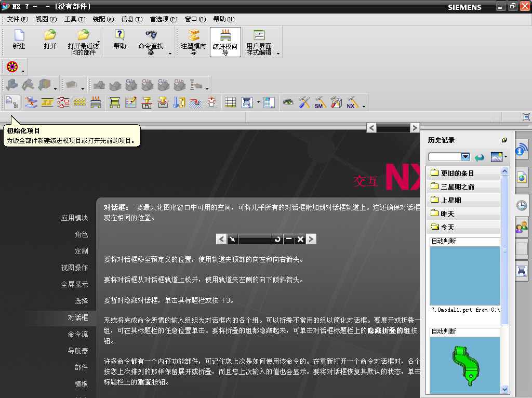Screen dimensions: 532x398
Task: Open the dropdown arrow under 命令查找器
Action: pos(170,54)
